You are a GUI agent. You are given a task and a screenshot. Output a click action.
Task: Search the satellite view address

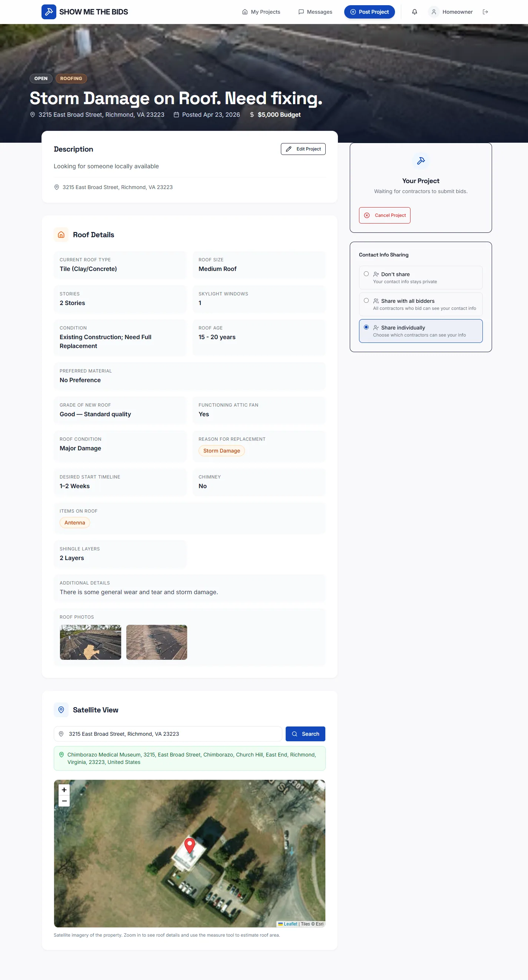[305, 734]
